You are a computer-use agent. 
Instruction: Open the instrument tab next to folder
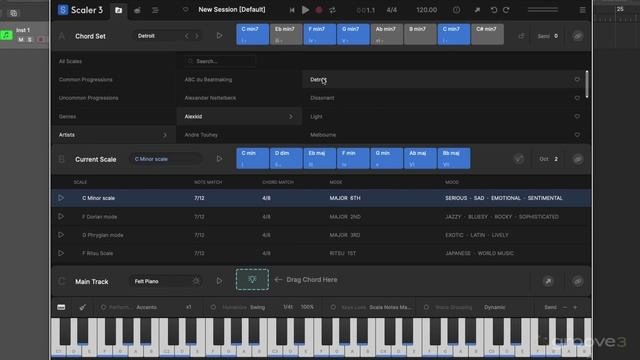coord(137,10)
